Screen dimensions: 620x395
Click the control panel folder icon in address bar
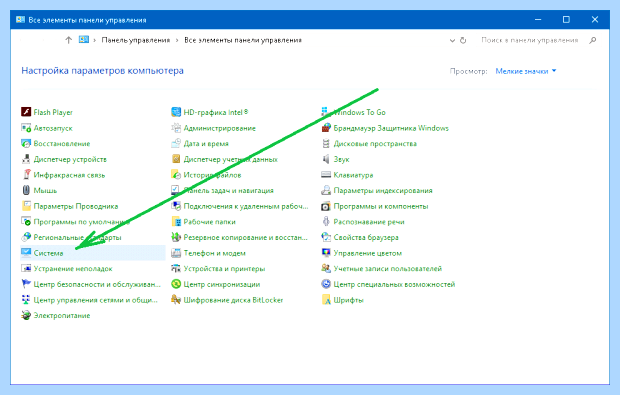(x=83, y=40)
